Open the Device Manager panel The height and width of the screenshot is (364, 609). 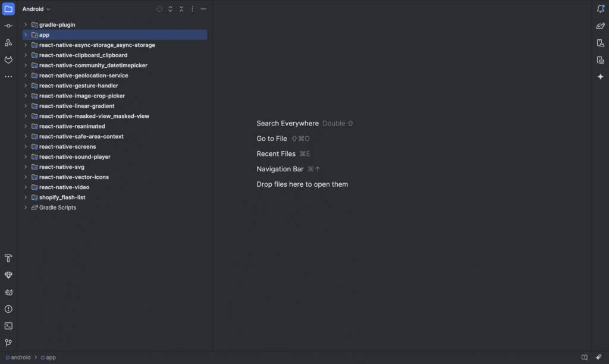point(600,43)
